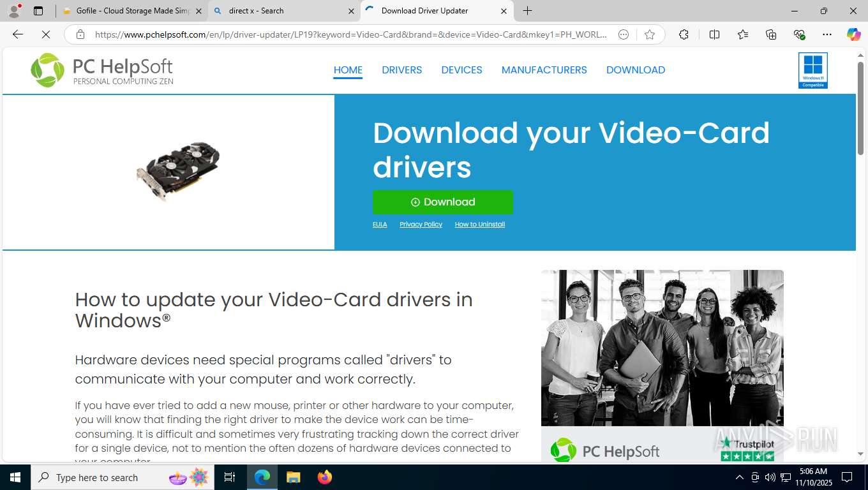Open MANUFACTURERS nav item
868x490 pixels.
[544, 70]
